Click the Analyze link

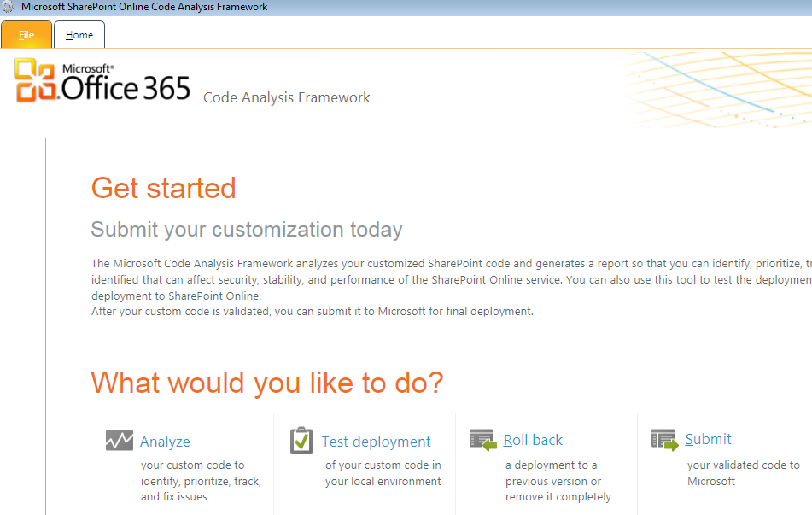(x=165, y=442)
